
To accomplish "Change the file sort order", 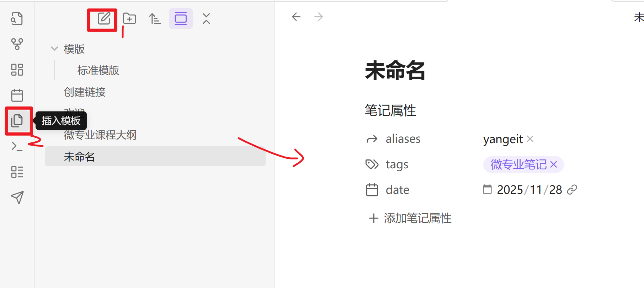I will coord(155,18).
